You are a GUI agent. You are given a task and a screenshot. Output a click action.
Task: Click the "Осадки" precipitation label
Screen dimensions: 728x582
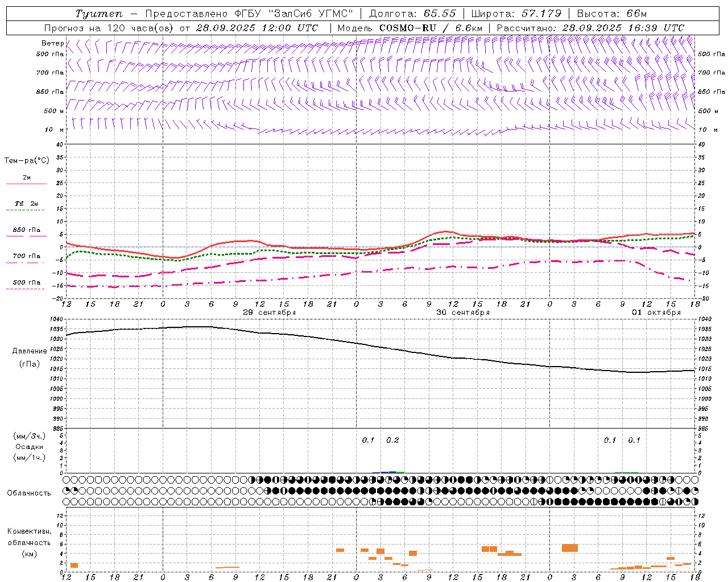[30, 447]
